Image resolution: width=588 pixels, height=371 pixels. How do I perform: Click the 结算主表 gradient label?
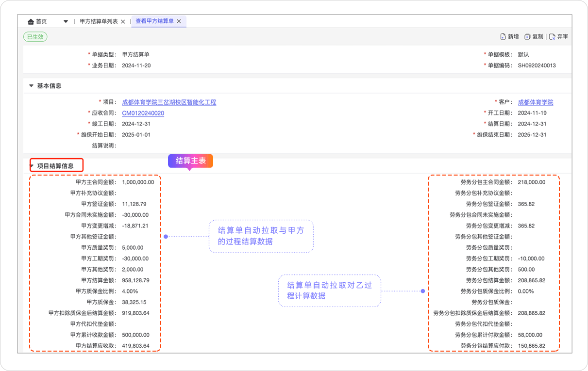[x=190, y=161]
